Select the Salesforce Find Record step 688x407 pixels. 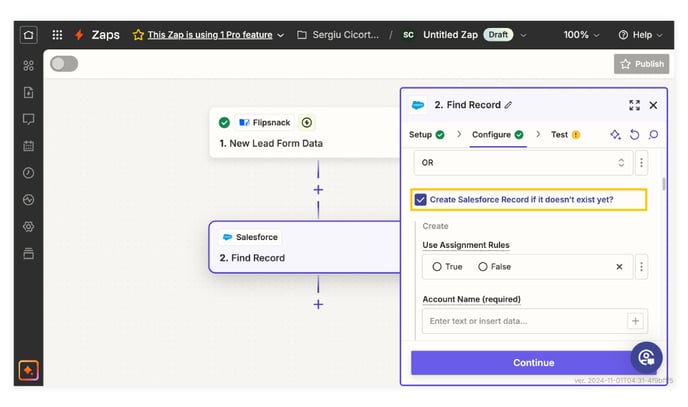pos(305,247)
